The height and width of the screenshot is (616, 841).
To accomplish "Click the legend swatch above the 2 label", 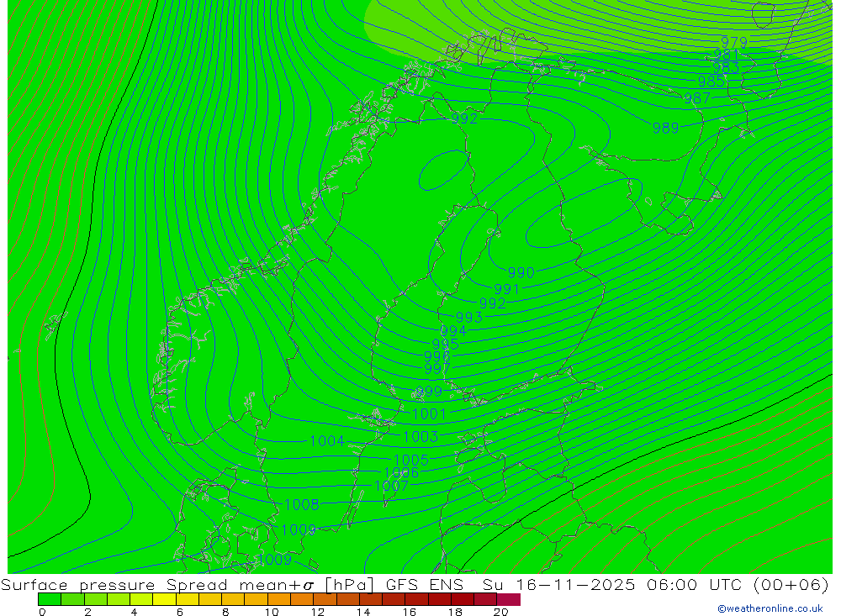I will [x=96, y=599].
